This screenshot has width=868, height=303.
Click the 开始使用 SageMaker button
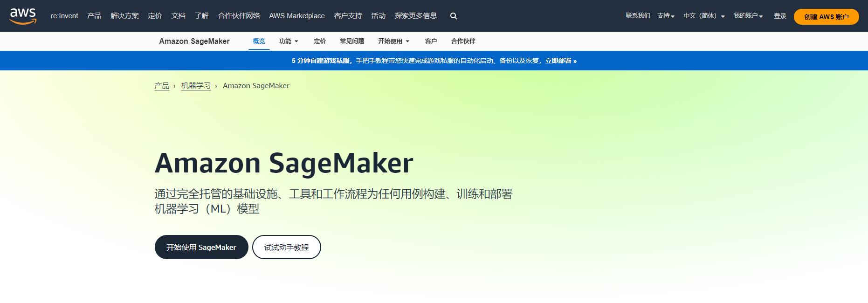[x=201, y=247]
